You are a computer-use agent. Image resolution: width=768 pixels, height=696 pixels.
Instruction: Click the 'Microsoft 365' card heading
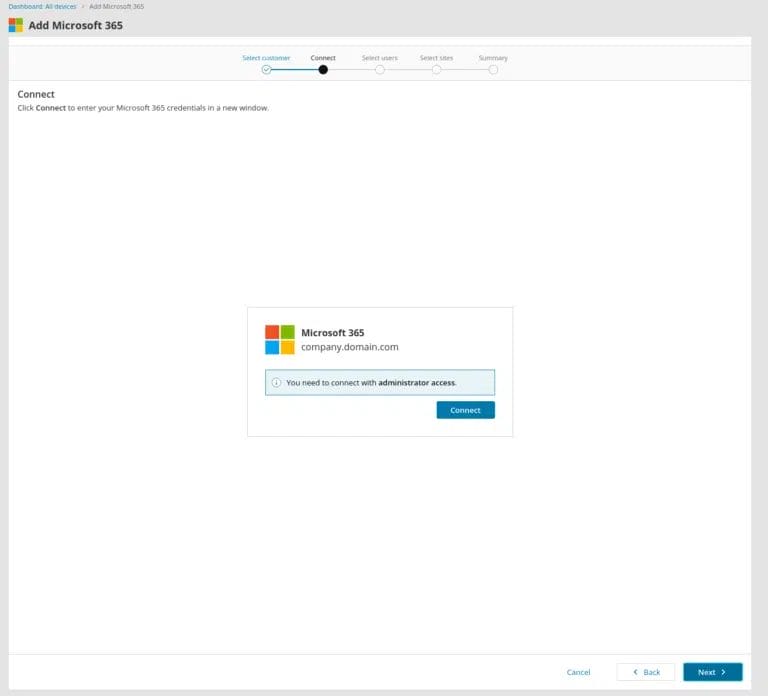pyautogui.click(x=333, y=333)
